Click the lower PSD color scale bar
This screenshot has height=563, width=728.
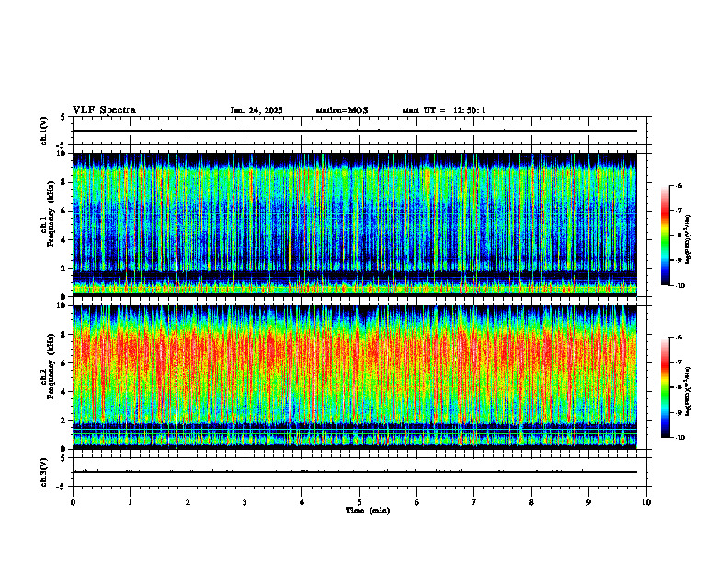pos(665,387)
